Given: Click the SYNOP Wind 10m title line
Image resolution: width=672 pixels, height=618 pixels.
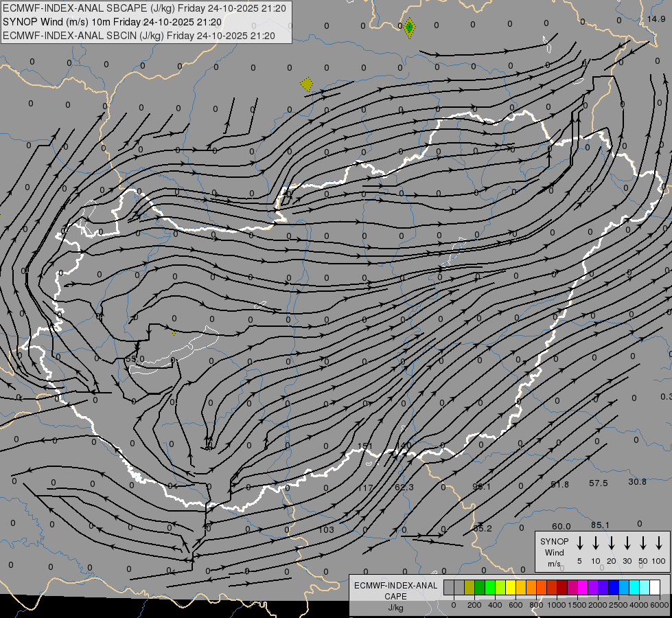Looking at the screenshot, I should [x=113, y=22].
